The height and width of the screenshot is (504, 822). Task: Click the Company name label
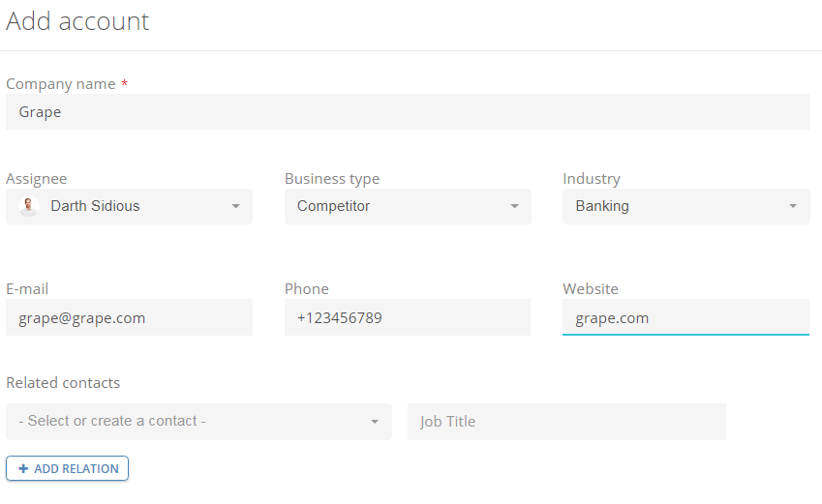tap(60, 84)
